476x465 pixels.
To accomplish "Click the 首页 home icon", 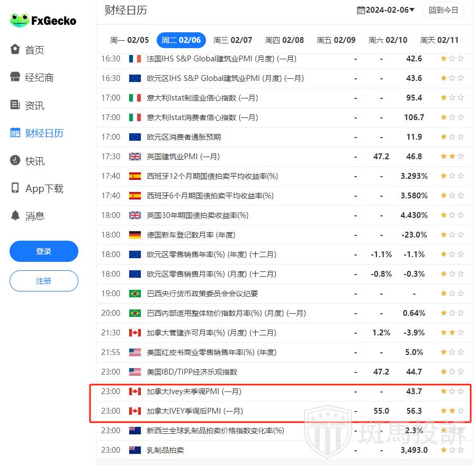I will point(15,50).
